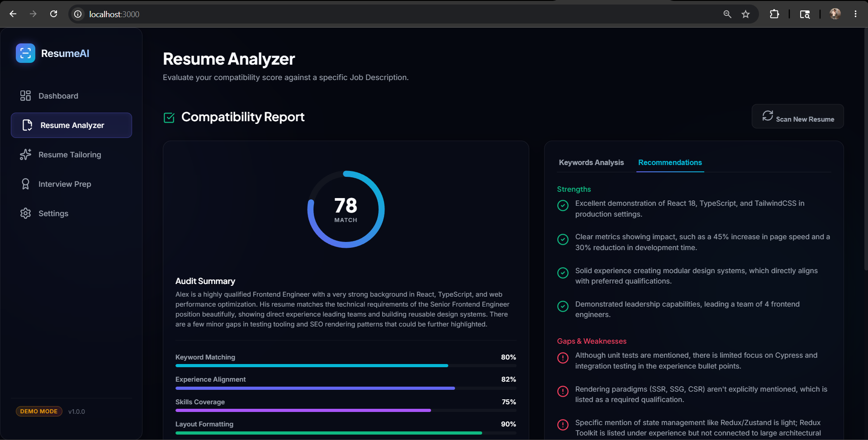Open the browser extensions puzzle icon

tap(774, 14)
